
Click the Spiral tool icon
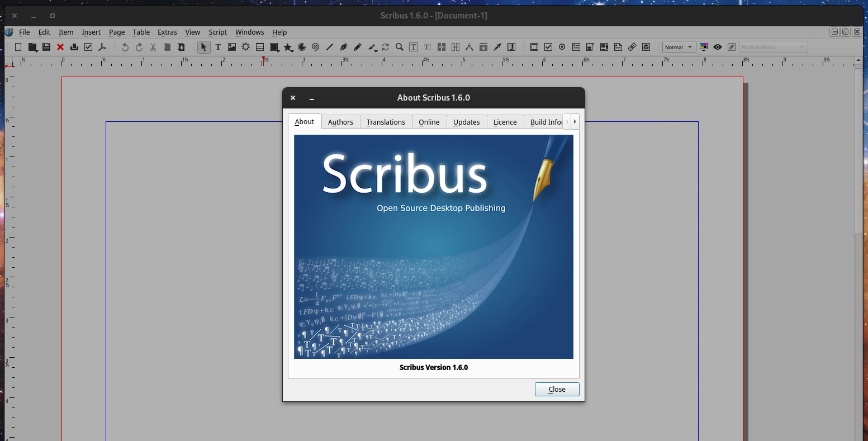(316, 48)
